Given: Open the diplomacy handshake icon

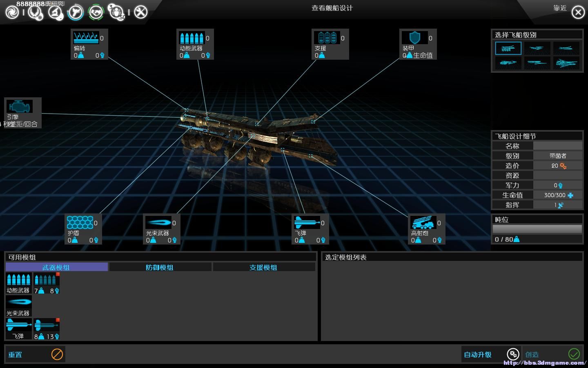Looking at the screenshot, I should (96, 12).
